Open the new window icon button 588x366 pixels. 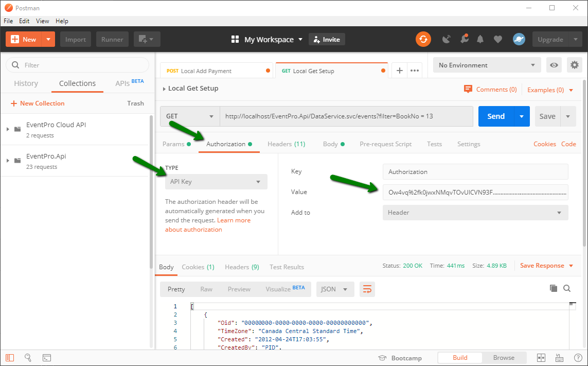click(147, 39)
